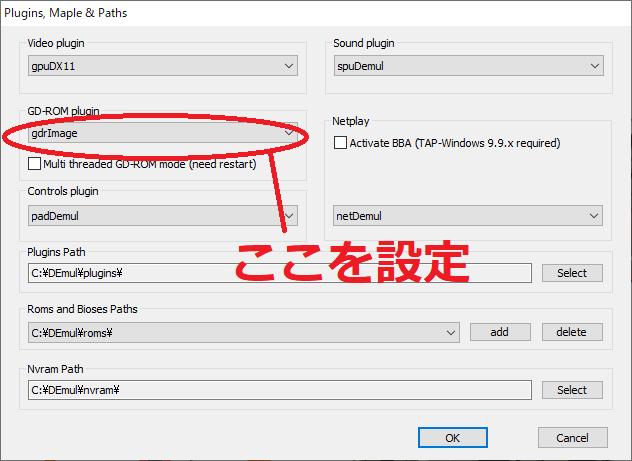The width and height of the screenshot is (632, 461).
Task: Open the Sound plugin spuDemul dropdown
Action: click(469, 66)
